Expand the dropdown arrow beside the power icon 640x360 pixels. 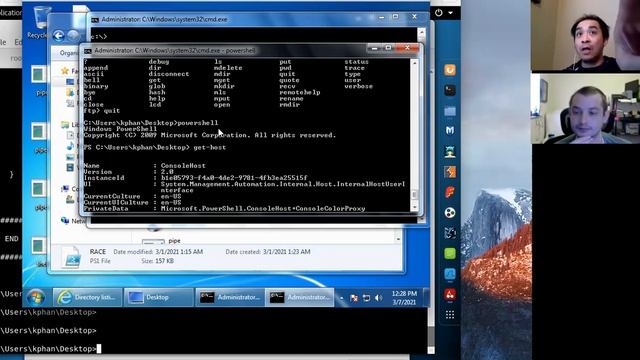[450, 13]
